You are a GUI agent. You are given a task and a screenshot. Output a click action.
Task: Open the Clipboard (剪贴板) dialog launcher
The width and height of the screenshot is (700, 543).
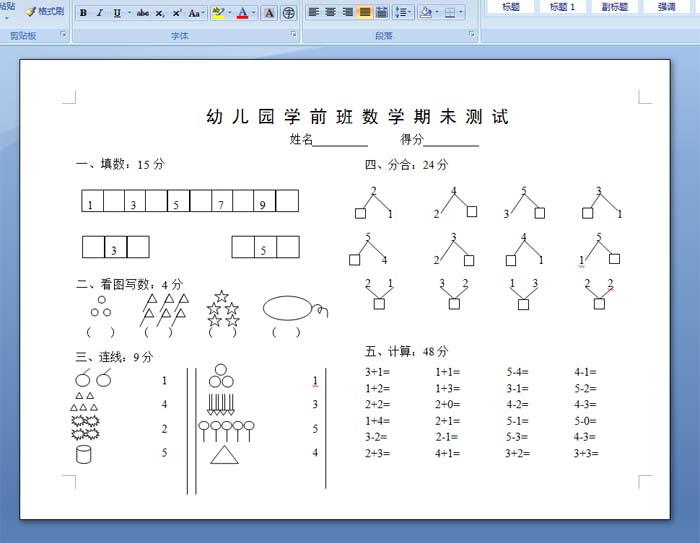tap(63, 34)
